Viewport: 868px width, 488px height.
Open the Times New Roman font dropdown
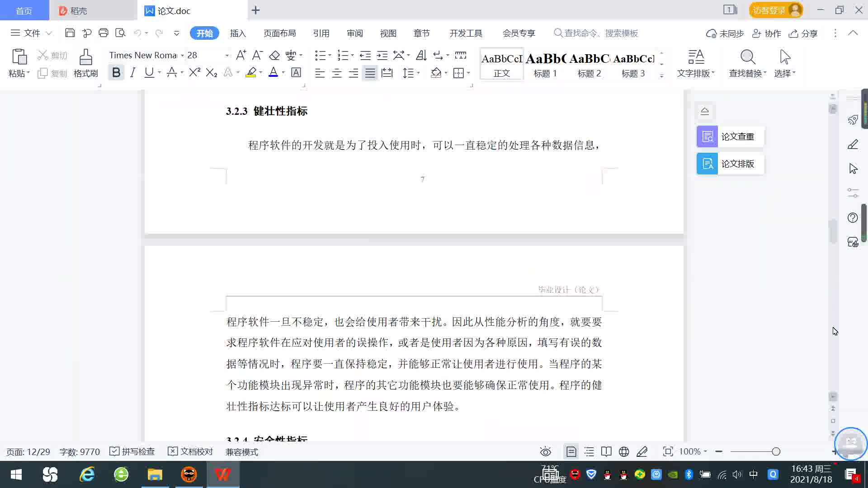[x=182, y=56]
